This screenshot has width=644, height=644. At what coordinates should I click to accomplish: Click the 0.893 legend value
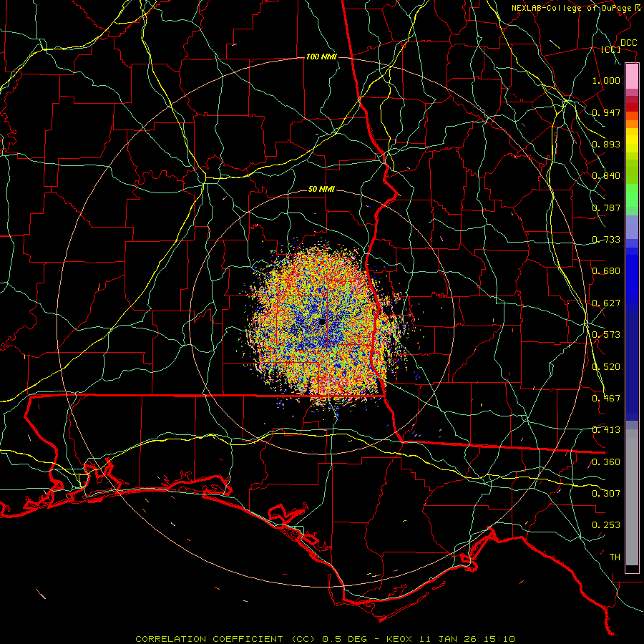(x=606, y=144)
